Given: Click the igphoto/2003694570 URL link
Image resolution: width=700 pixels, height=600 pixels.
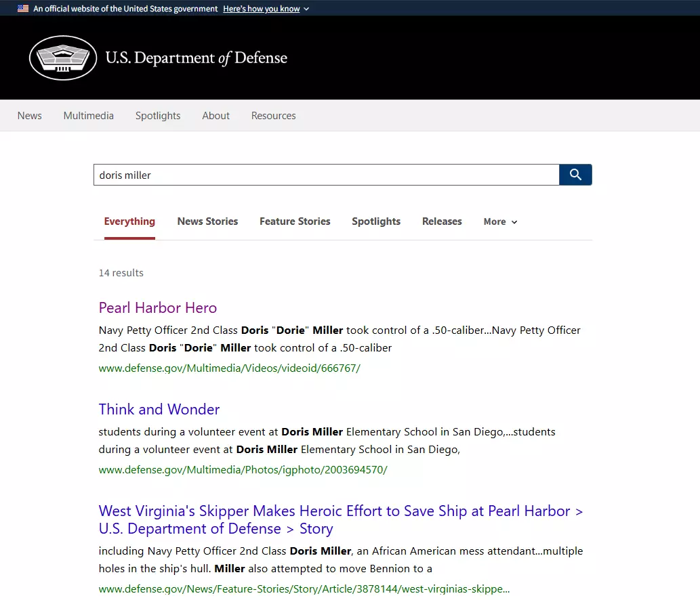Looking at the screenshot, I should 243,470.
